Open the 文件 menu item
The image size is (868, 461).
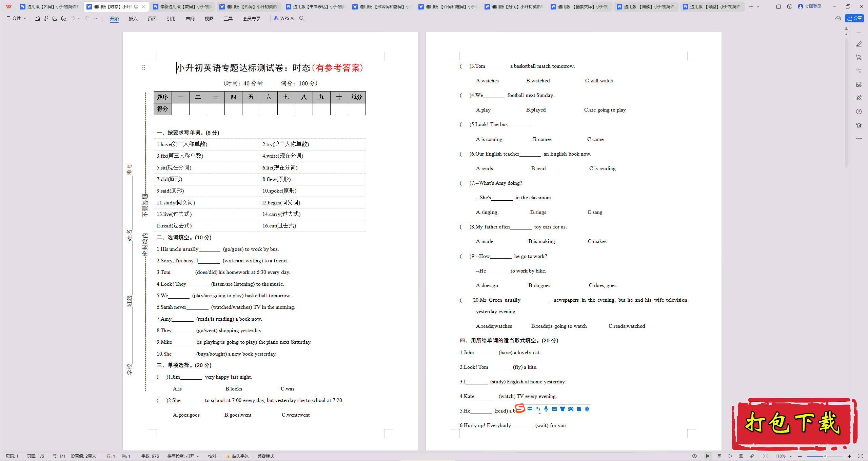point(17,18)
